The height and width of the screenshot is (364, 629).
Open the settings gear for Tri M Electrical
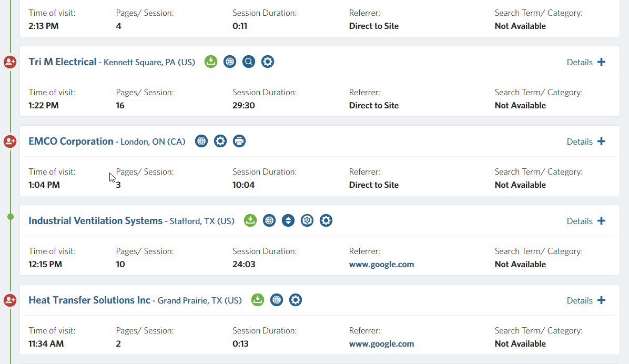pos(267,62)
